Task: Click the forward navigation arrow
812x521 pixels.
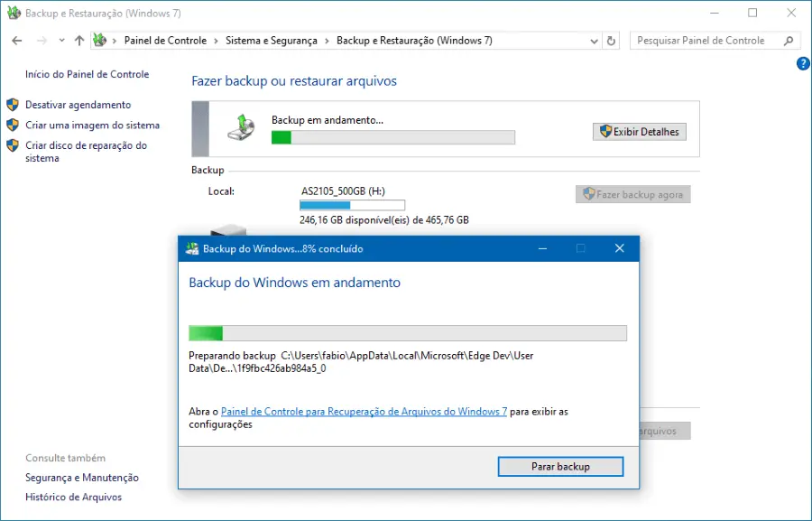Action: [x=42, y=41]
